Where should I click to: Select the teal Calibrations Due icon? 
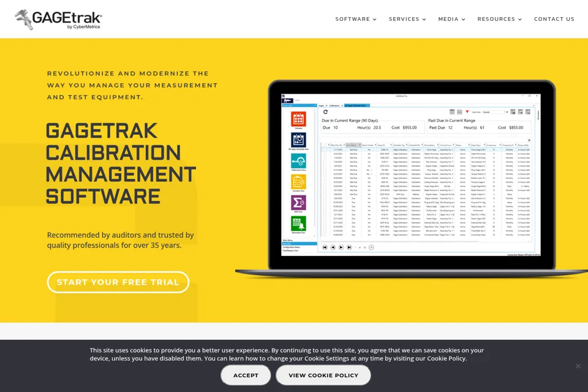click(298, 161)
